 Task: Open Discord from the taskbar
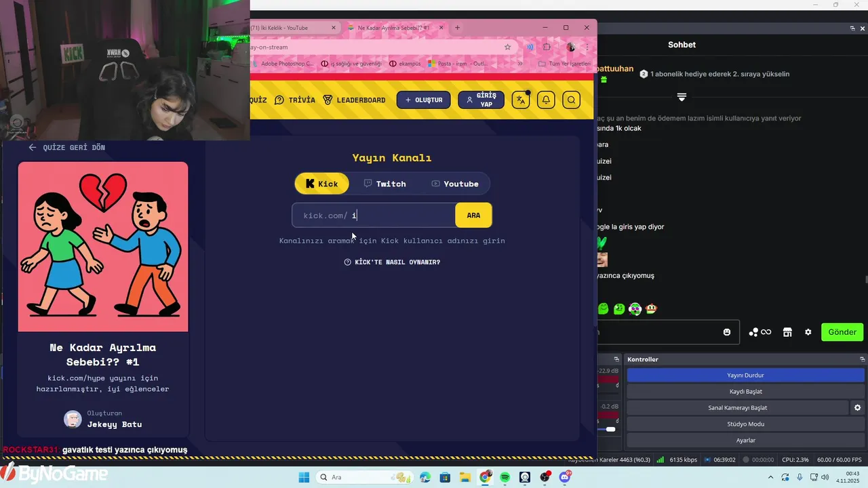coord(565,477)
